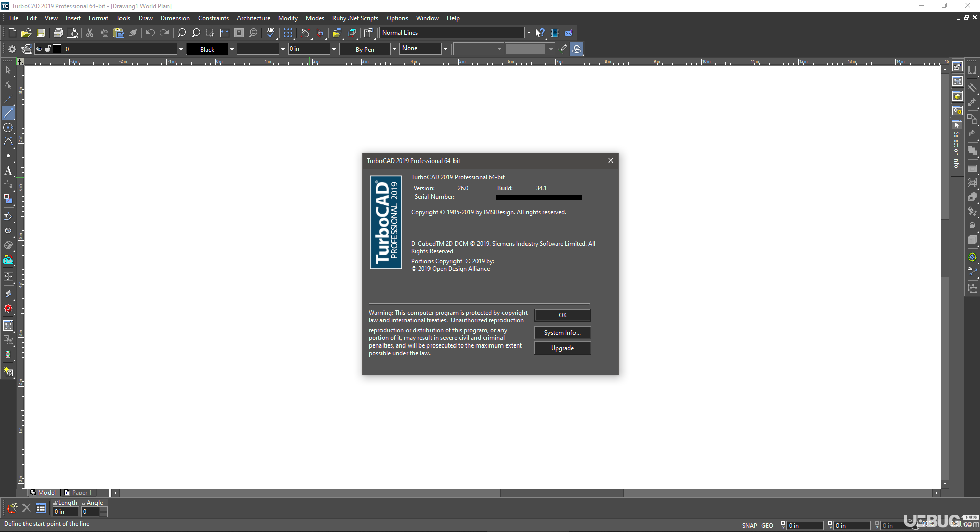Close the About TurboCAD dialog
Viewport: 980px width, 532px height.
point(611,160)
